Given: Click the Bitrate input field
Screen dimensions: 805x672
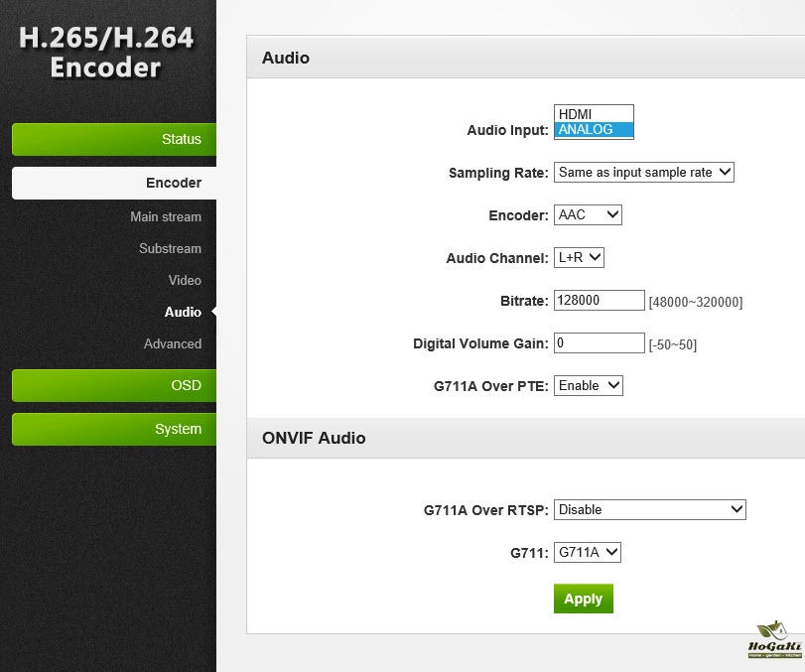Looking at the screenshot, I should coord(600,300).
